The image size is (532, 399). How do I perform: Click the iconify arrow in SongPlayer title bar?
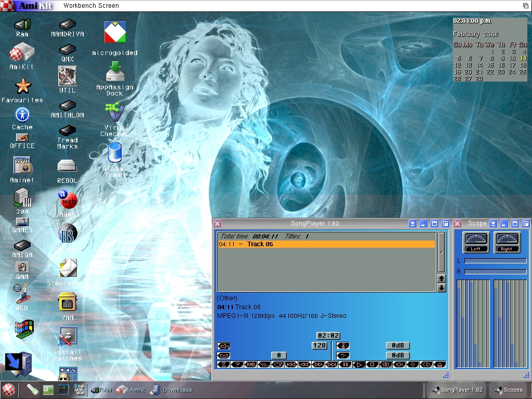(413, 223)
